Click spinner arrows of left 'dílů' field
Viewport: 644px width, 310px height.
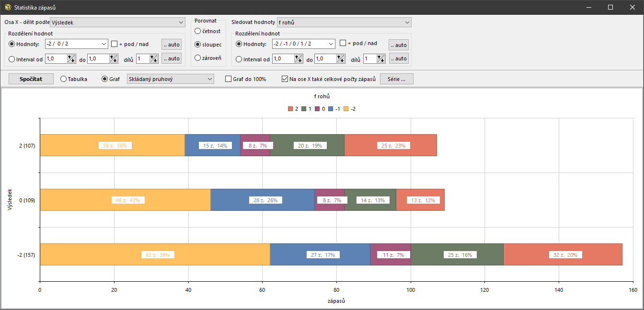[x=154, y=58]
